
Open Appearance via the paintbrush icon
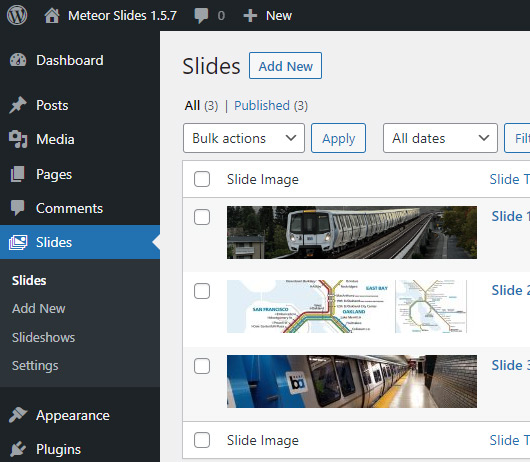click(x=18, y=415)
